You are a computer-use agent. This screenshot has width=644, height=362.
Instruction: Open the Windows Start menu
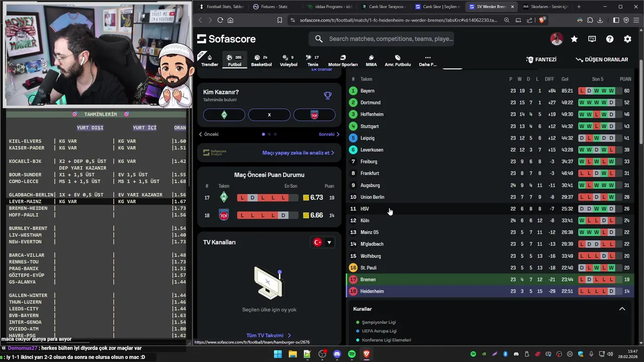(x=278, y=354)
